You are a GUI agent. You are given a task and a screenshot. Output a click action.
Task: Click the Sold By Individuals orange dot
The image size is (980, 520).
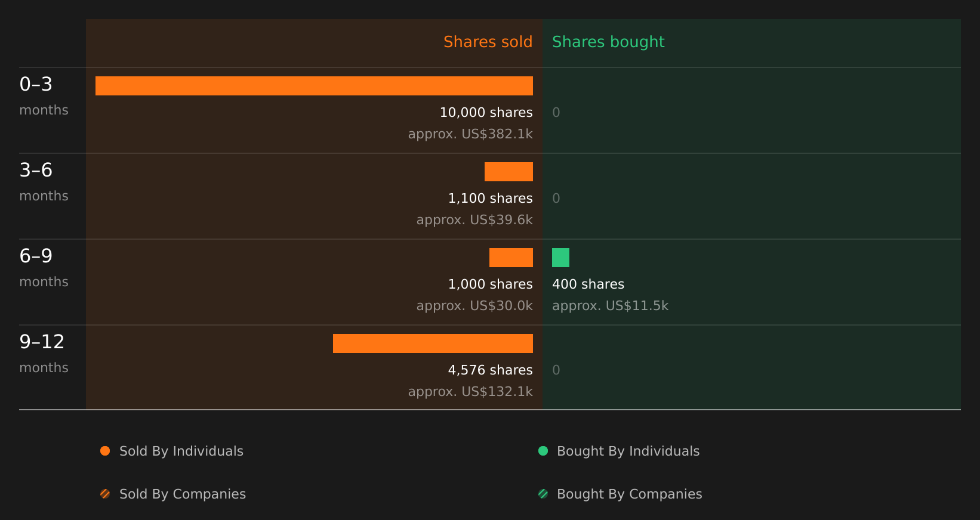105,451
